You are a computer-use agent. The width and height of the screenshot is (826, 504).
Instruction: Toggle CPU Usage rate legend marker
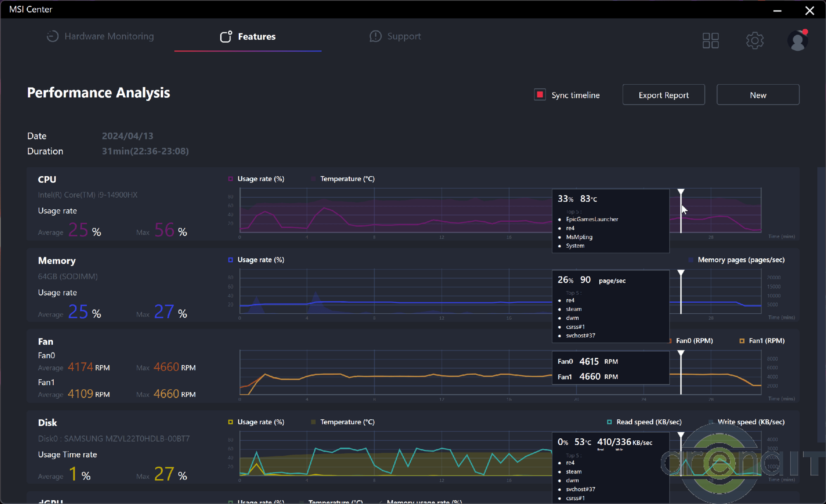pyautogui.click(x=230, y=179)
